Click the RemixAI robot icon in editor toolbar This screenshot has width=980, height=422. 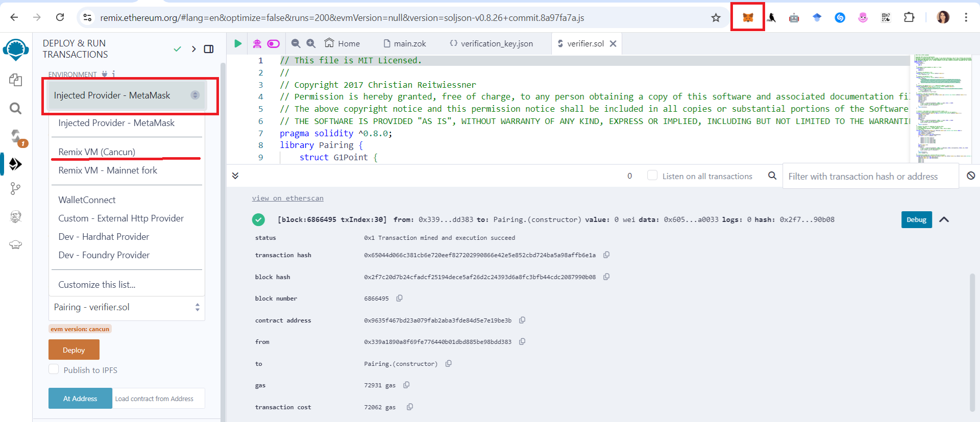[x=257, y=43]
